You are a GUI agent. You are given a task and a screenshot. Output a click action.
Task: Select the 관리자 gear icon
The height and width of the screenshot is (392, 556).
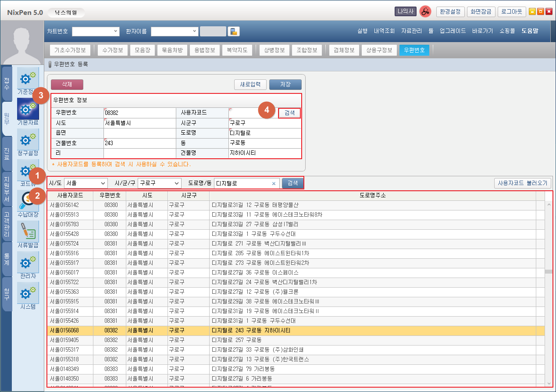tap(28, 262)
